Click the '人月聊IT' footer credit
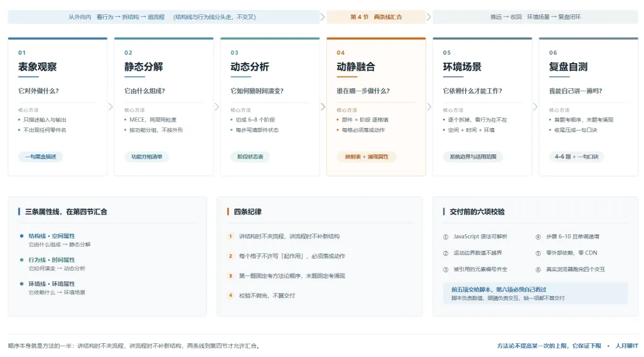 point(626,346)
